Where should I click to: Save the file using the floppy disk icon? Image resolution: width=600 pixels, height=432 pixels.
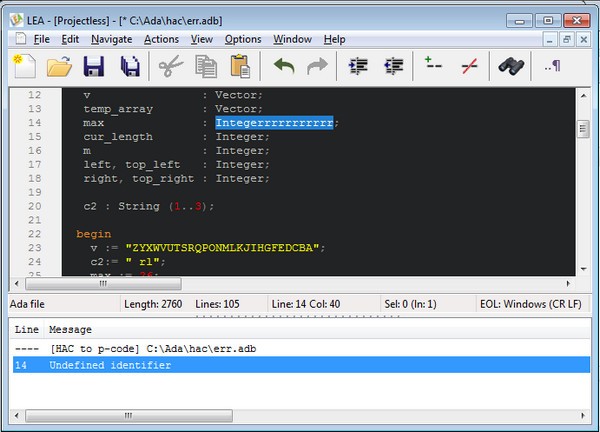(x=94, y=66)
